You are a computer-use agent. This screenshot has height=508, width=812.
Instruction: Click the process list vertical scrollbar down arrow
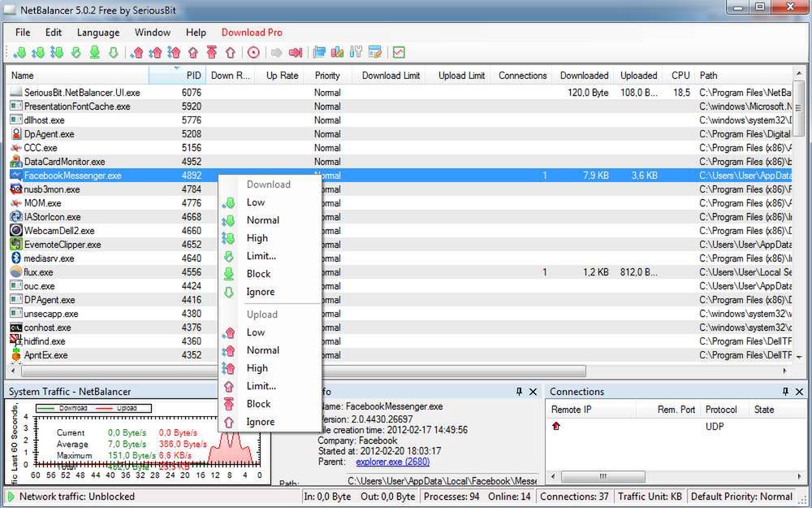click(x=798, y=357)
